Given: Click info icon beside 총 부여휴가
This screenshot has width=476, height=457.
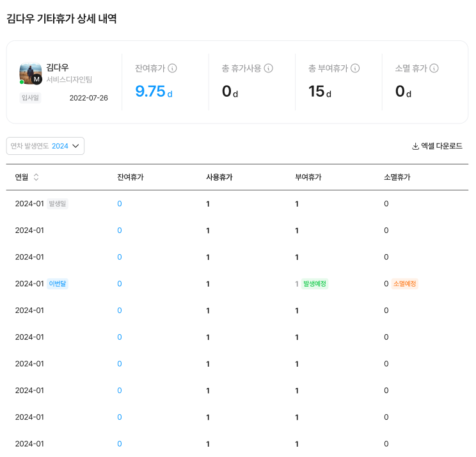Looking at the screenshot, I should coord(355,68).
